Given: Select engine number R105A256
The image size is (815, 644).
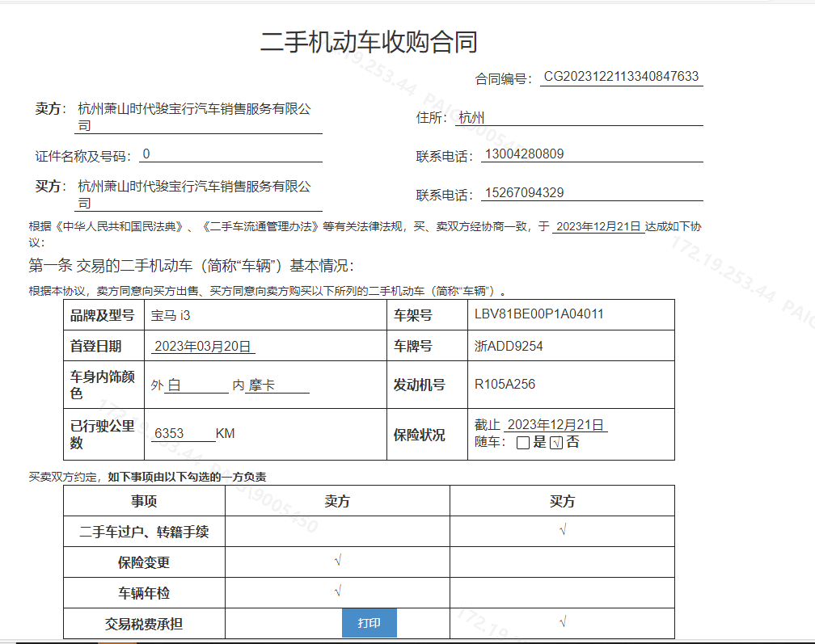Looking at the screenshot, I should pos(505,385).
